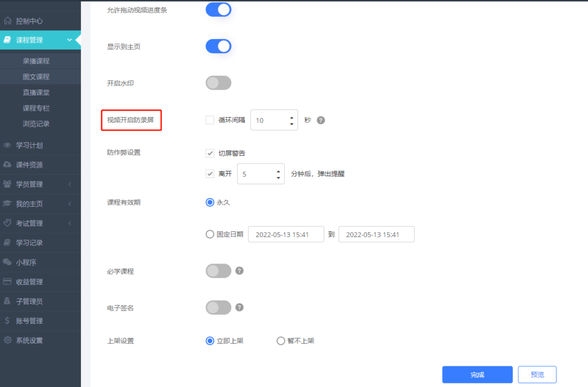Select 暂不上架 radio option
588x387 pixels.
[x=280, y=341]
